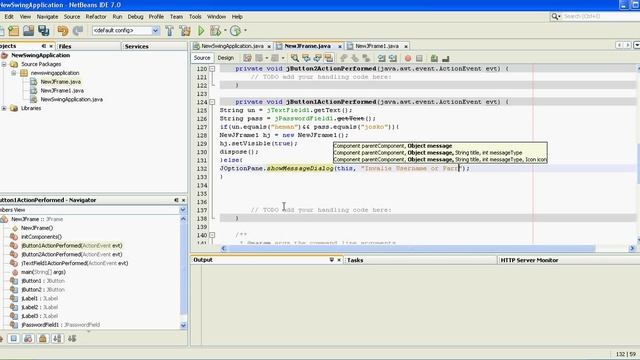Start macro recording with the red circle icon
Image resolution: width=640 pixels, height=360 pixels.
[407, 58]
